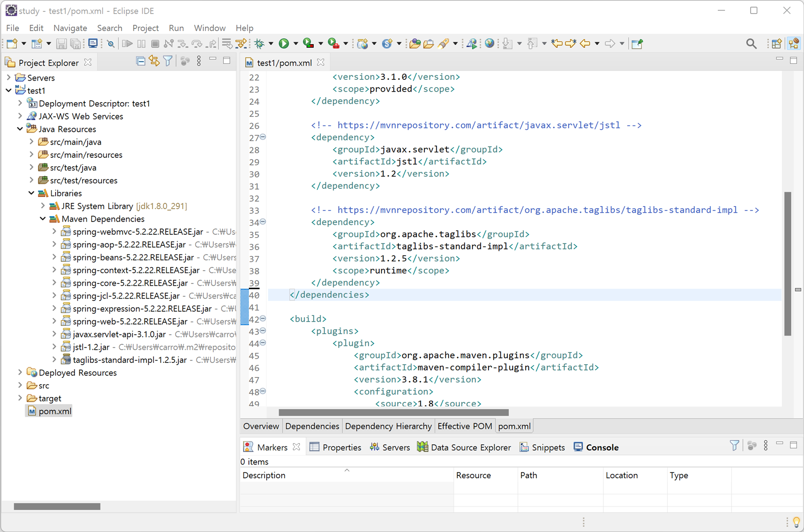Image resolution: width=804 pixels, height=532 pixels.
Task: Toggle Link with Editor in Project Explorer
Action: point(154,61)
